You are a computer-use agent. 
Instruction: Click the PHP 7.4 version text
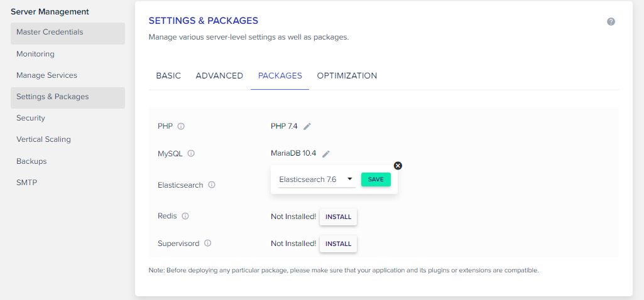(284, 126)
